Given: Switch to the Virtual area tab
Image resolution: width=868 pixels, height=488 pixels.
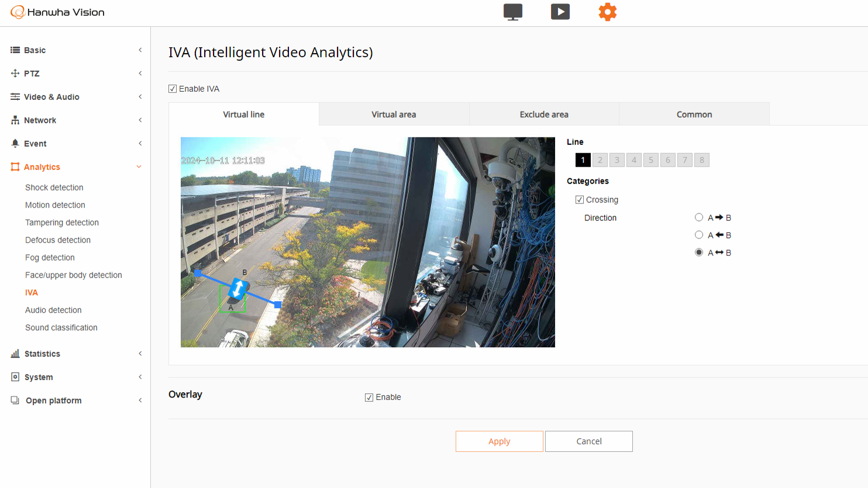Looking at the screenshot, I should [394, 114].
